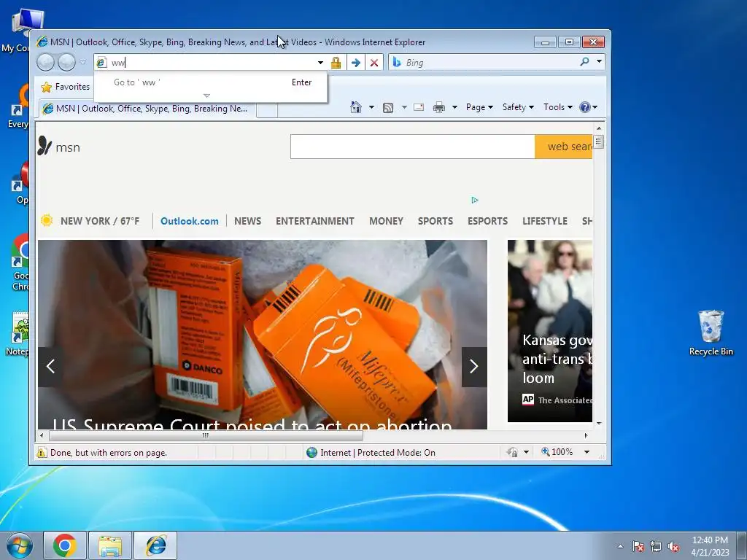This screenshot has width=747, height=560.
Task: Click the search magnifier icon
Action: pyautogui.click(x=584, y=62)
